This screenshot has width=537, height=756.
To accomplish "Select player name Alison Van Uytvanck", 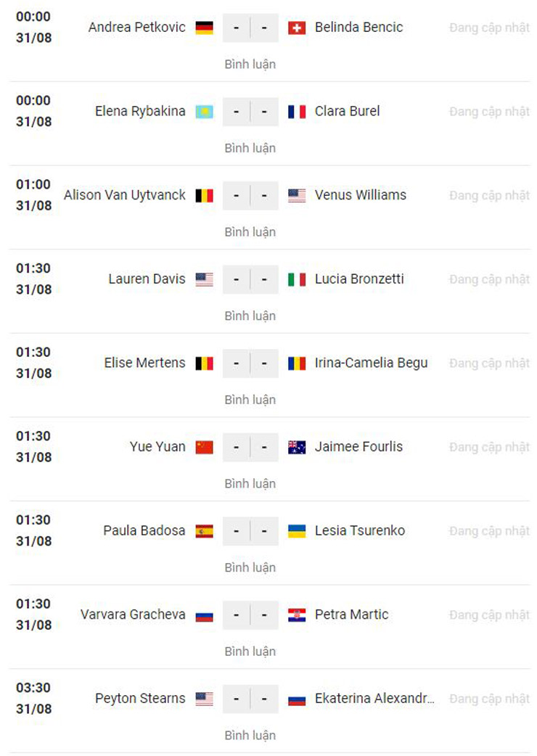I will pos(125,195).
